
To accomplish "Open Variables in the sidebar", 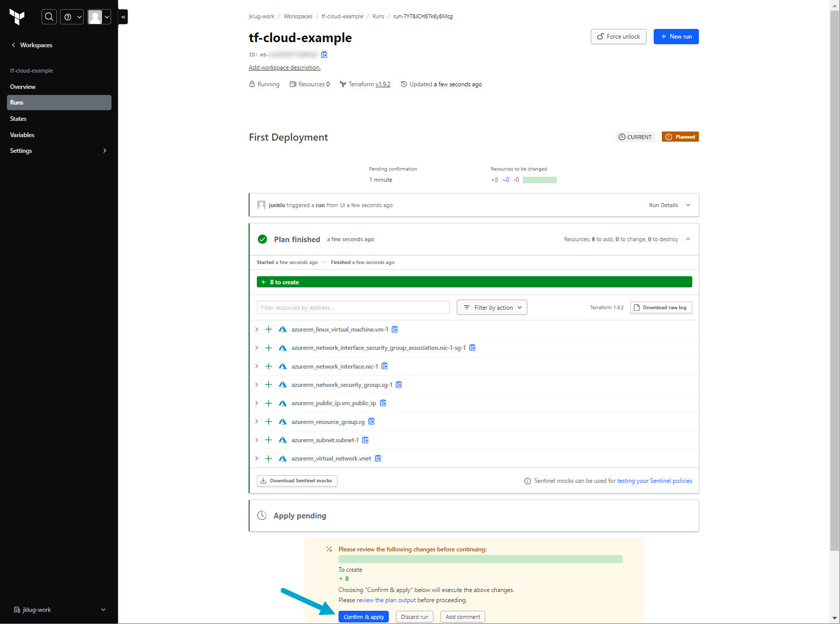I will (22, 135).
